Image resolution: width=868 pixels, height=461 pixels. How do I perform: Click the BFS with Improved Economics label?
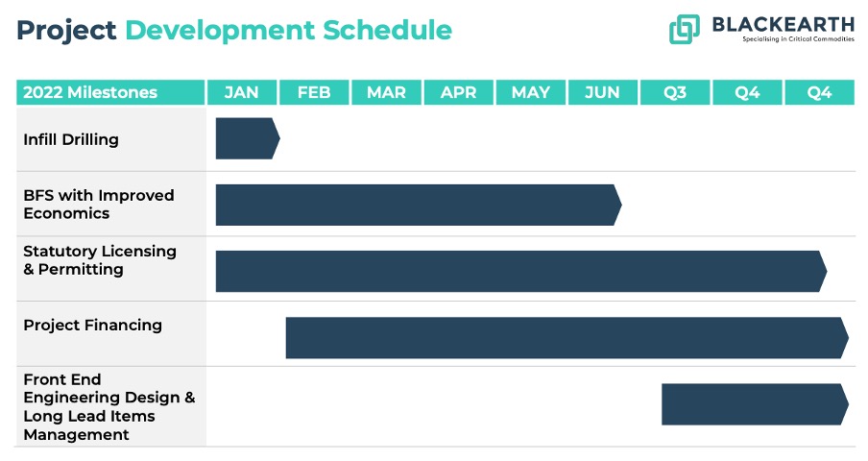(99, 205)
